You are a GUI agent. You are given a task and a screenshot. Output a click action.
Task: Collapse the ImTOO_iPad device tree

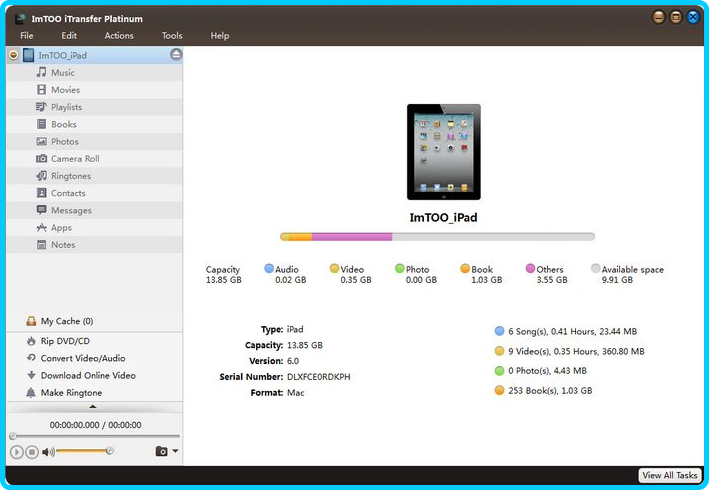coord(14,55)
